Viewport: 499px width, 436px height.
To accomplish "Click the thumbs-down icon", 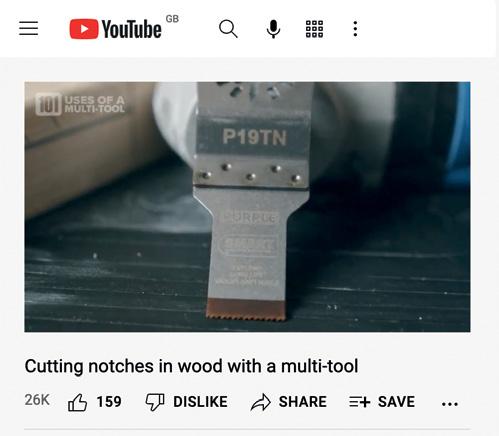I will click(x=155, y=402).
